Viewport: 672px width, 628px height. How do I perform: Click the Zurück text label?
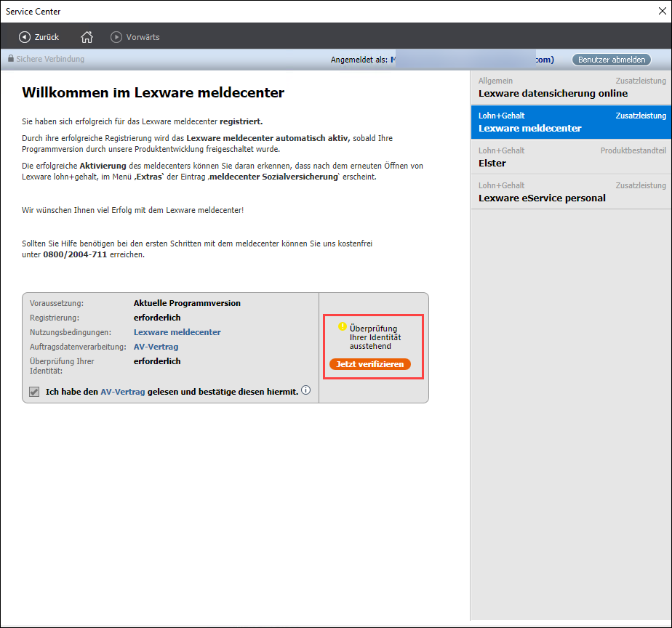click(x=47, y=37)
